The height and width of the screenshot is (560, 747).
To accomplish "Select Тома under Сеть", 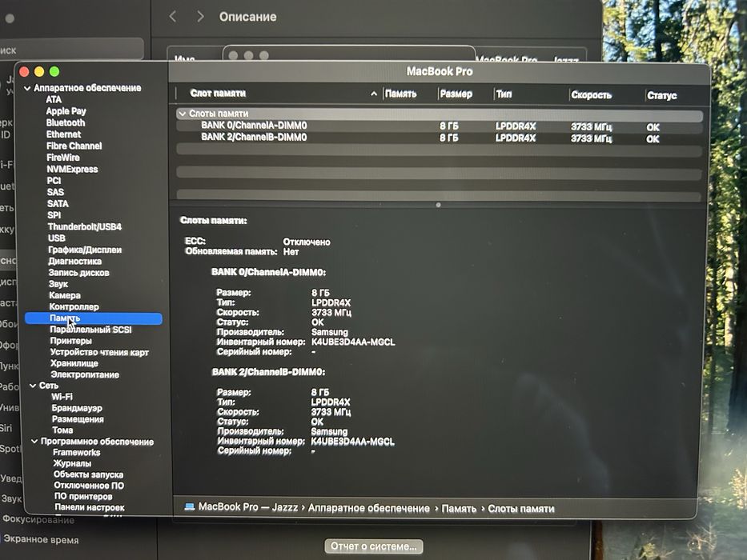I will coord(62,430).
